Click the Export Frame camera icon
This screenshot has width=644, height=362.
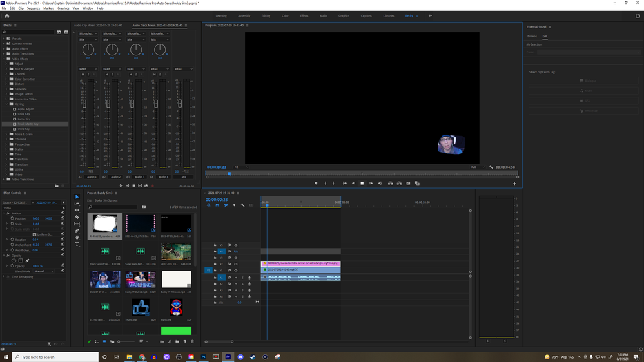(408, 183)
